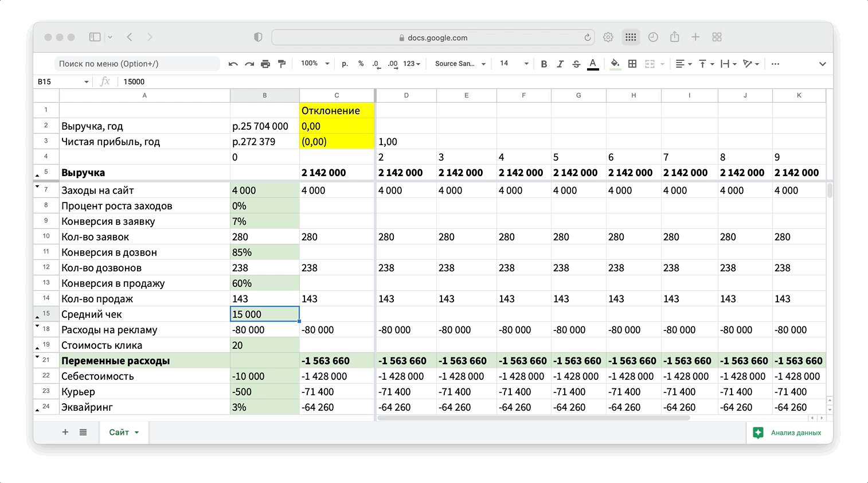Click the Анализ данных button
The height and width of the screenshot is (483, 868).
[789, 433]
